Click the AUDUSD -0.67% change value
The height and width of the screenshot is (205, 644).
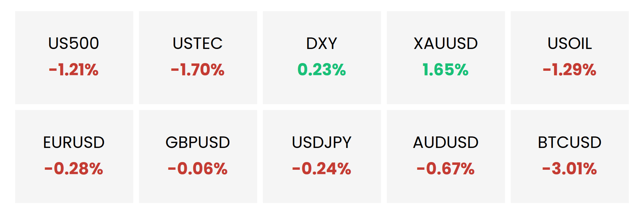[446, 169]
